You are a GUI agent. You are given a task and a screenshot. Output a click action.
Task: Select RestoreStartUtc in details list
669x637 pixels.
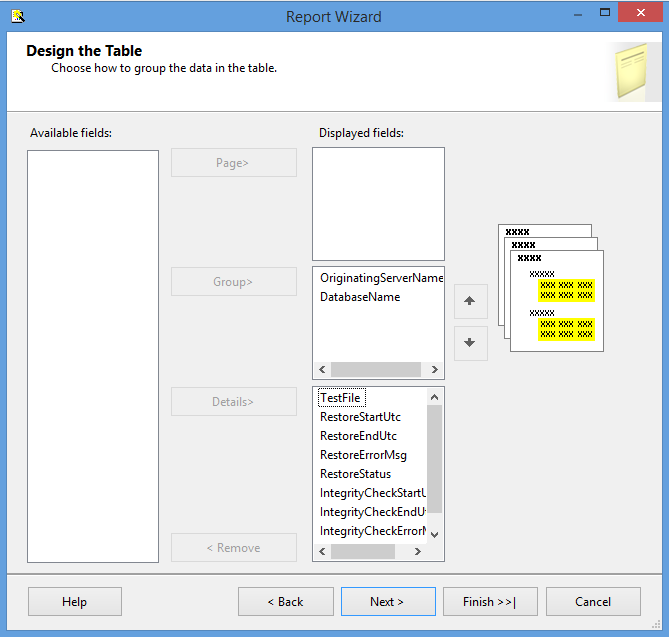[360, 417]
